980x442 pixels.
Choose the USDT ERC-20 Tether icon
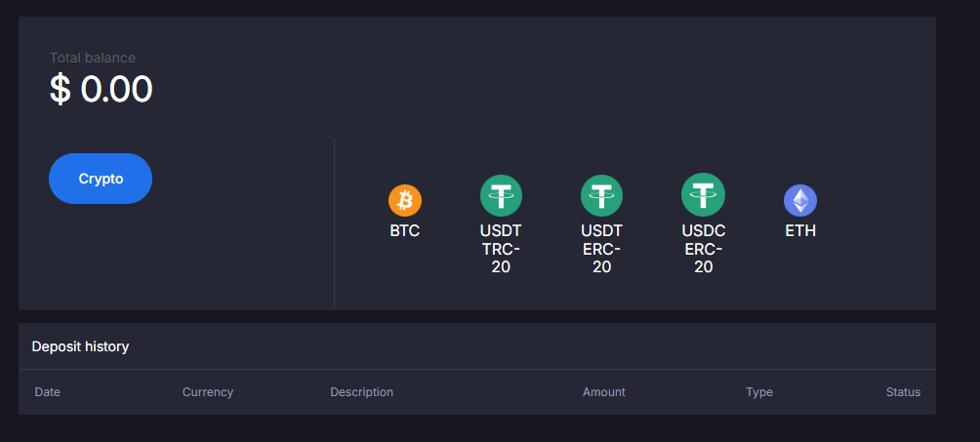(x=601, y=195)
